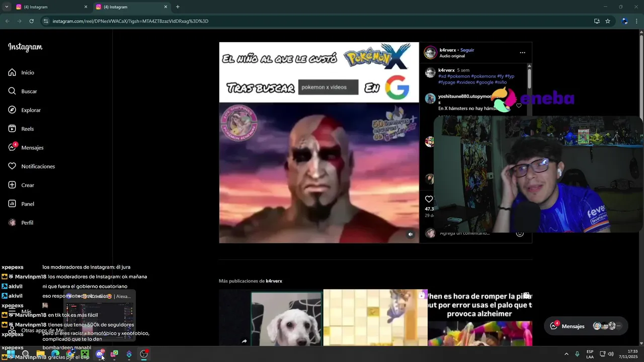Image resolution: width=644 pixels, height=362 pixels.
Task: Open Inicio in the Instagram sidebar
Action: coord(21,72)
